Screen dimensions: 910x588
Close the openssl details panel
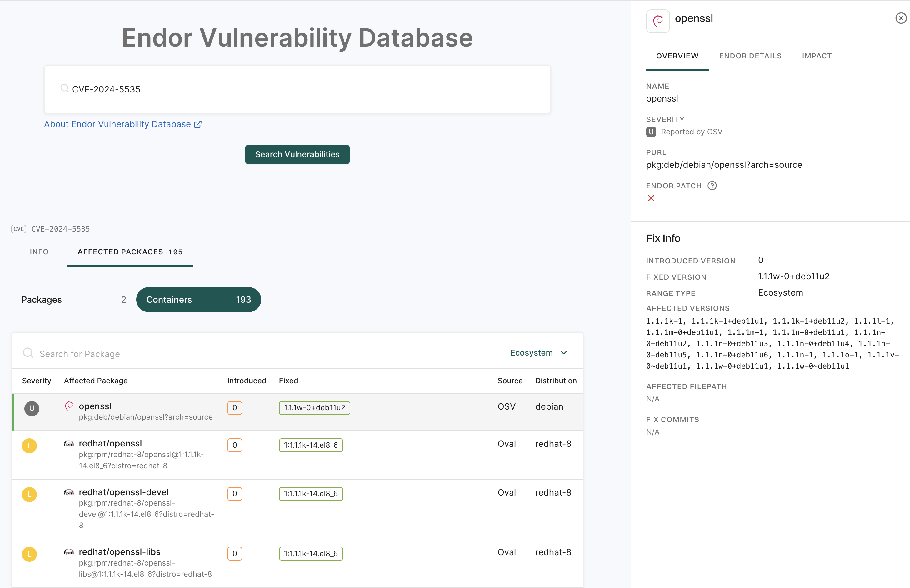[x=901, y=18]
